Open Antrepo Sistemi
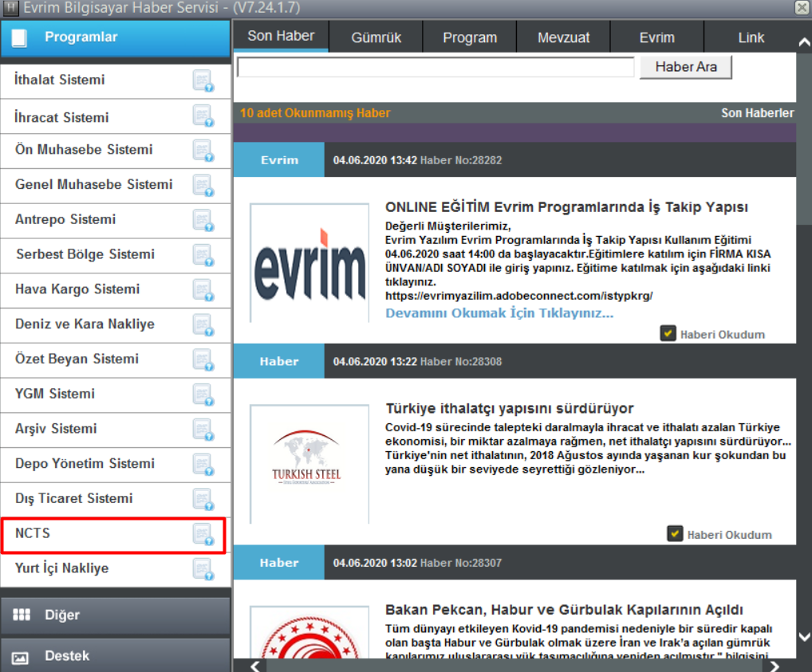The height and width of the screenshot is (672, 812). (x=115, y=220)
